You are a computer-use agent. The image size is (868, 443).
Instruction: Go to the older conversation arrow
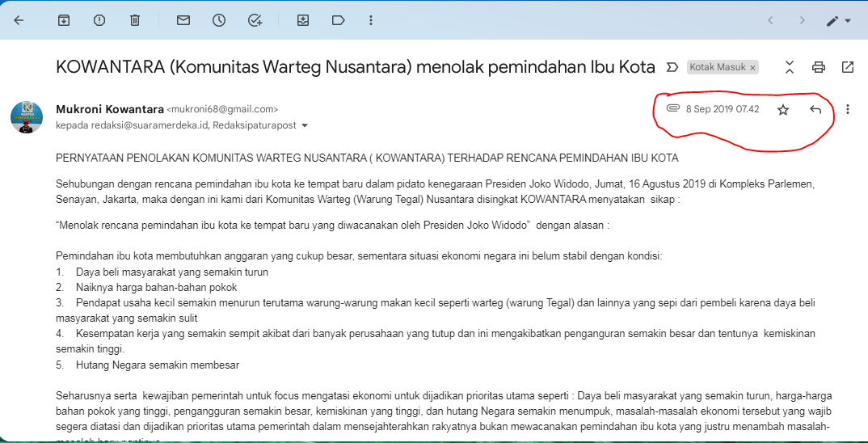pos(802,21)
